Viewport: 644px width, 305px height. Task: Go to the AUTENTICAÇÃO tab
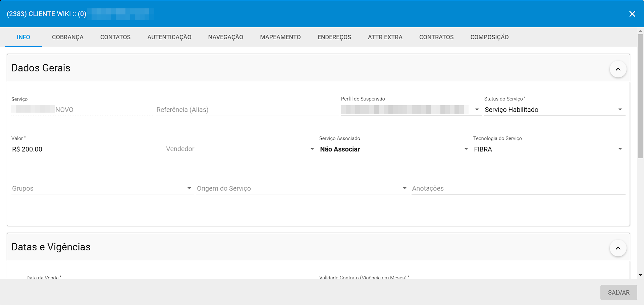169,37
